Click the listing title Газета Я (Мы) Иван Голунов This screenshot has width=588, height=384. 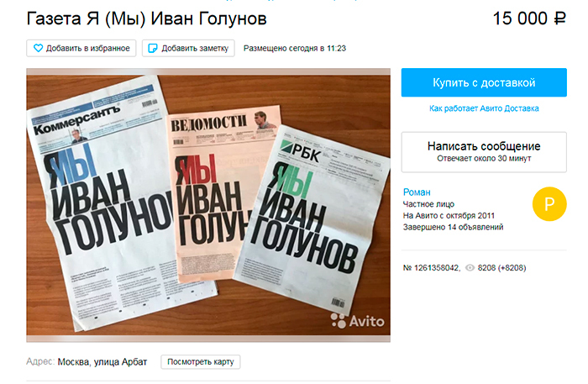pos(146,18)
